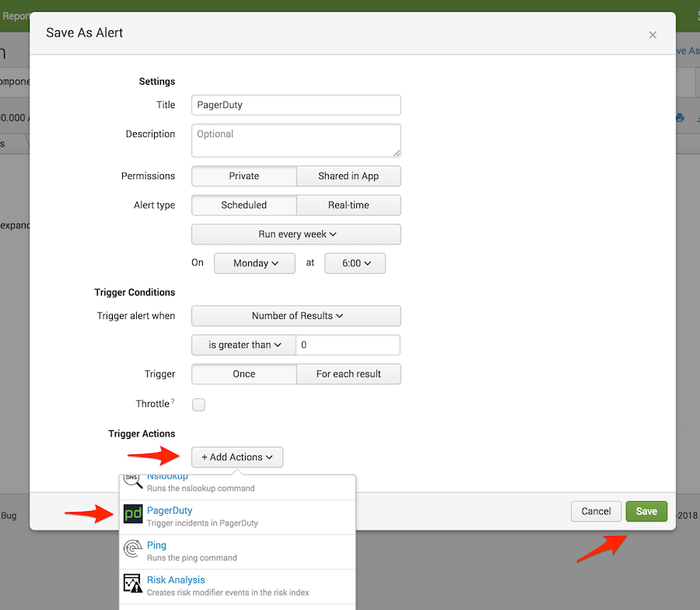The image size is (700, 610).
Task: Close the Save As Alert dialog
Action: pos(653,34)
